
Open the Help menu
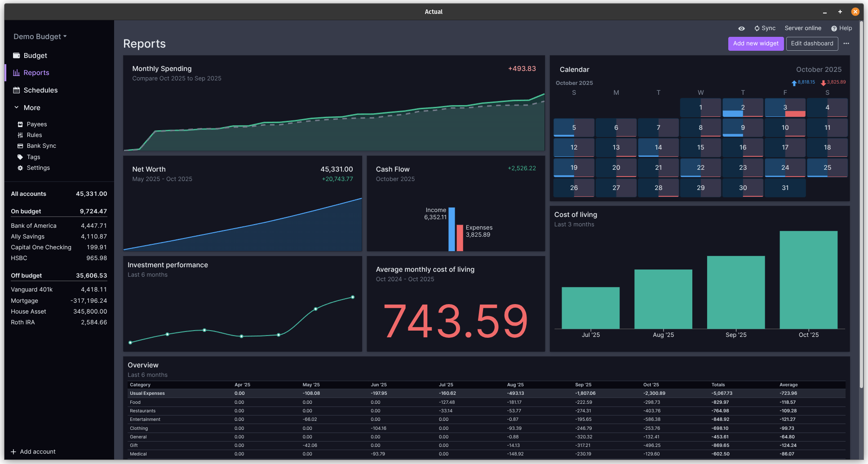click(x=841, y=28)
